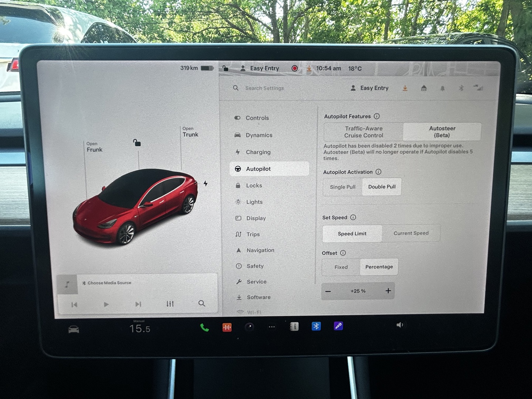Image resolution: width=532 pixels, height=399 pixels.
Task: Tap the 15.5 cabin temperature
Action: (x=140, y=328)
